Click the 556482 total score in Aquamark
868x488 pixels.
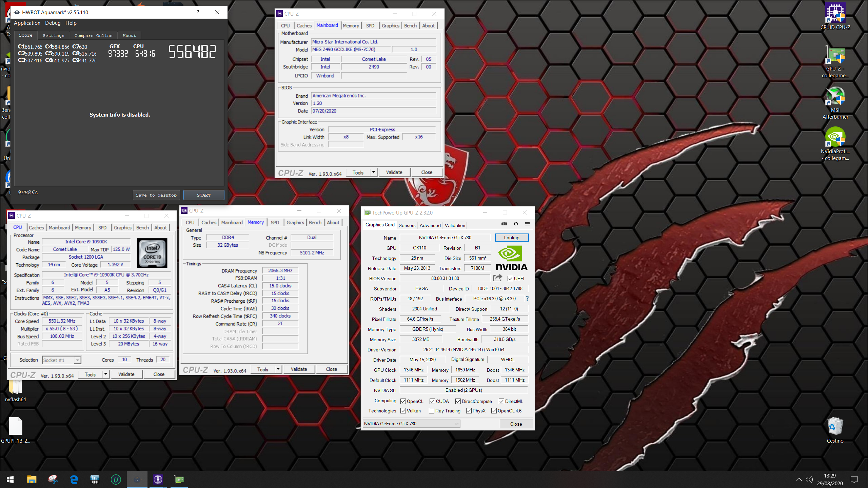[192, 52]
